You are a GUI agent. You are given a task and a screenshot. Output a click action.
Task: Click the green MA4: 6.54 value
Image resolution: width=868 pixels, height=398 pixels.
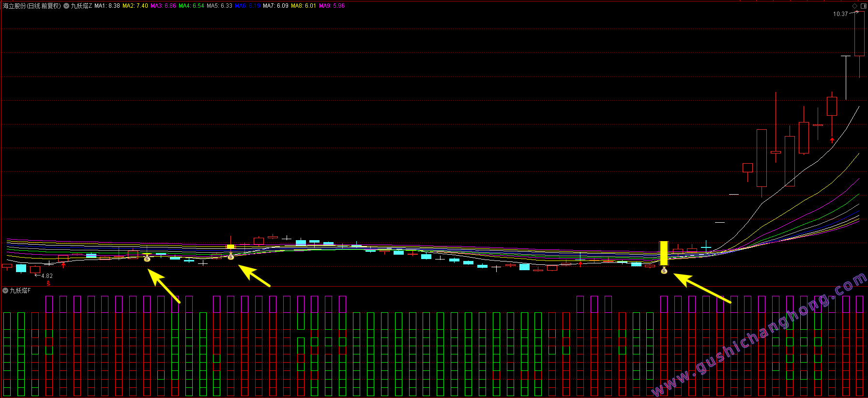pyautogui.click(x=191, y=6)
